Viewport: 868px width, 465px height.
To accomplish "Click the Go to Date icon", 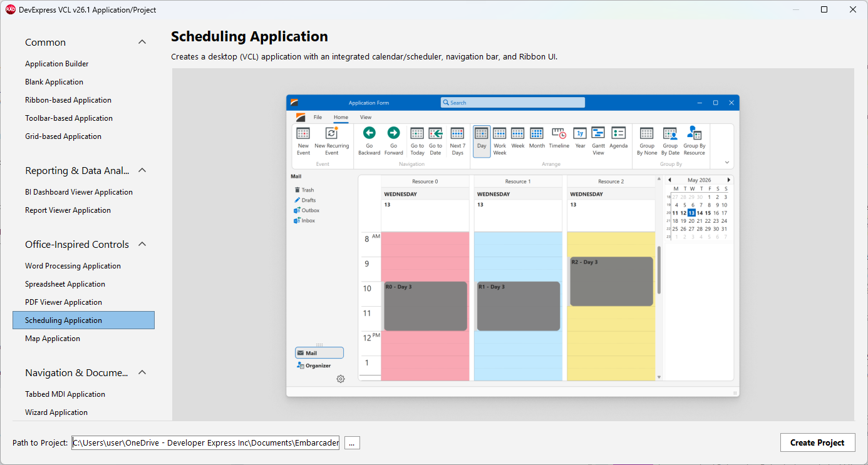I will pos(435,133).
